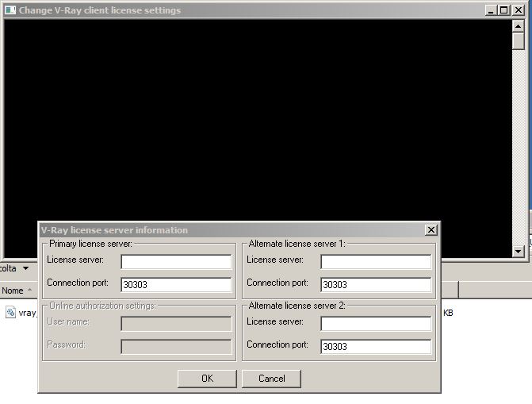
Task: Click the console window scroll down arrow
Action: (518, 252)
